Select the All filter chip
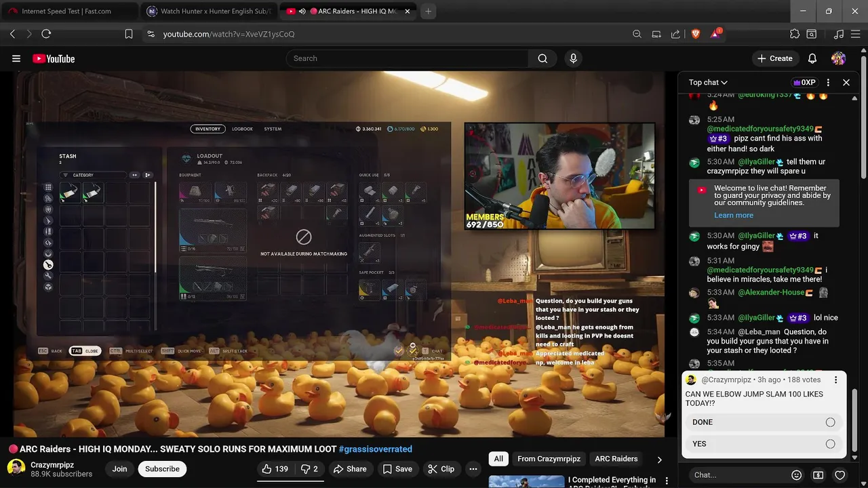Screen dimensions: 868x488 pos(498,459)
